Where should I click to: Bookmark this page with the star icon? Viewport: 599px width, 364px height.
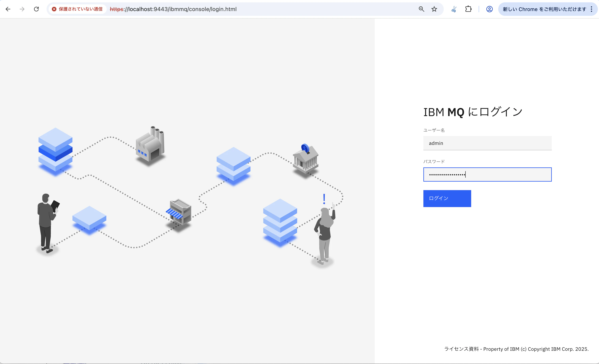(x=434, y=9)
